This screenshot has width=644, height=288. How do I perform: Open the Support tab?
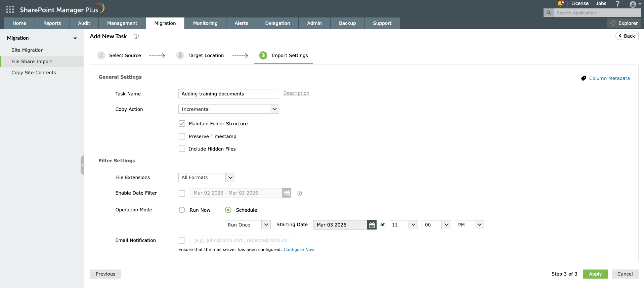pos(382,23)
